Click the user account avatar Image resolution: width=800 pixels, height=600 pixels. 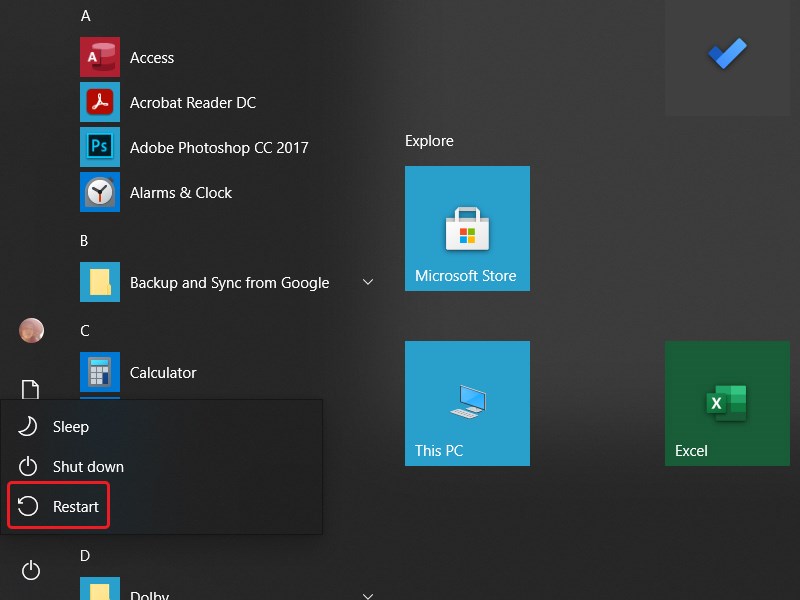point(32,330)
